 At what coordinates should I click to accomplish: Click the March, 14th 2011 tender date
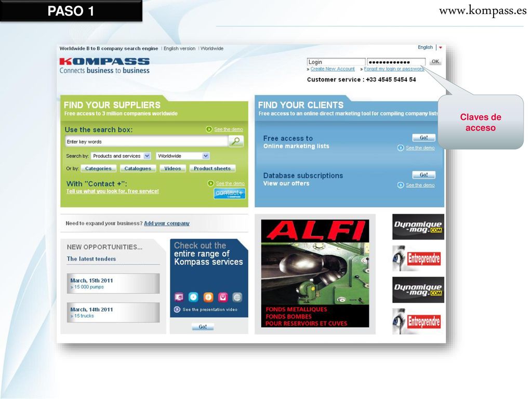coord(91,310)
